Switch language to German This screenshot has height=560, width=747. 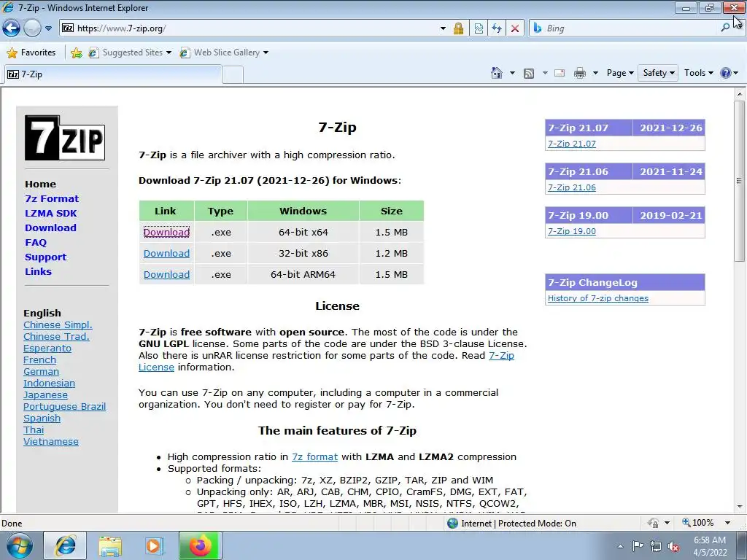click(x=41, y=371)
